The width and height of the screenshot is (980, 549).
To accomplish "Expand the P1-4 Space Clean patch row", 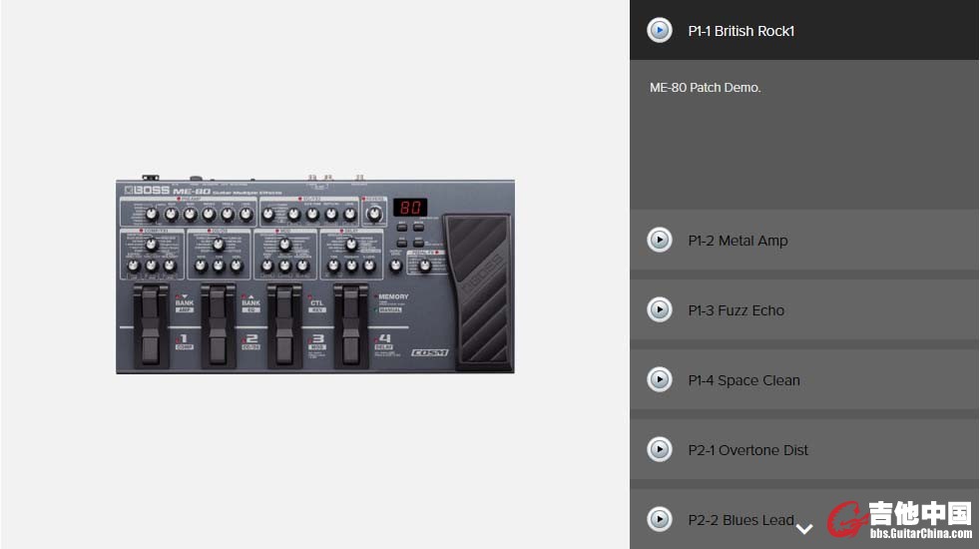I will click(x=744, y=380).
